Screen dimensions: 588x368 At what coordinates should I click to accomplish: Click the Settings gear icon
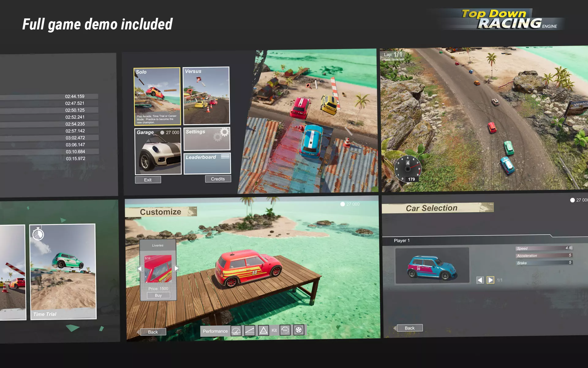(x=224, y=132)
